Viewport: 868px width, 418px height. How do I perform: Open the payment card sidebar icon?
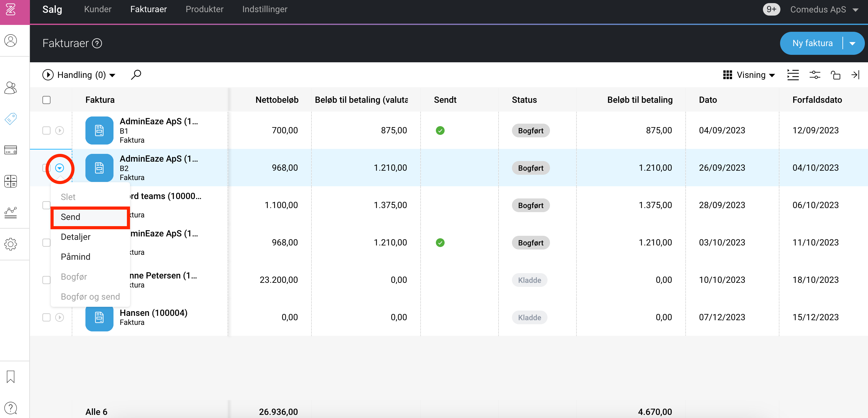11,150
